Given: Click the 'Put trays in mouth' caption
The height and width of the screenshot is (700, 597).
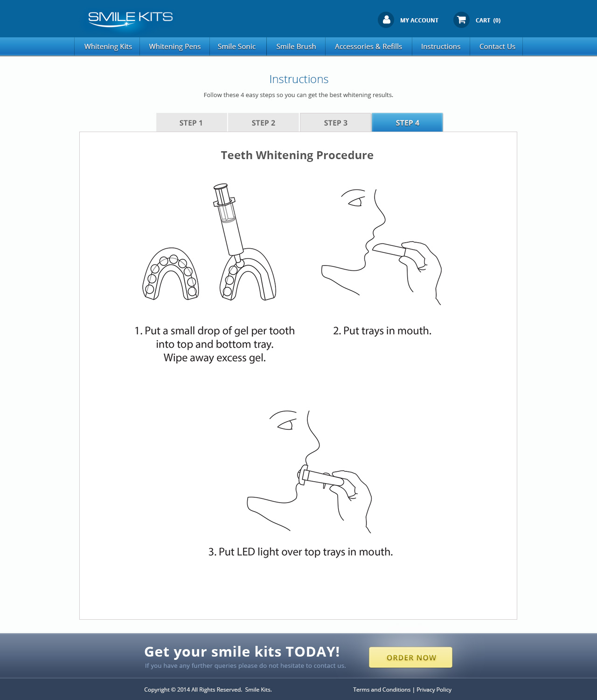Looking at the screenshot, I should (x=382, y=331).
